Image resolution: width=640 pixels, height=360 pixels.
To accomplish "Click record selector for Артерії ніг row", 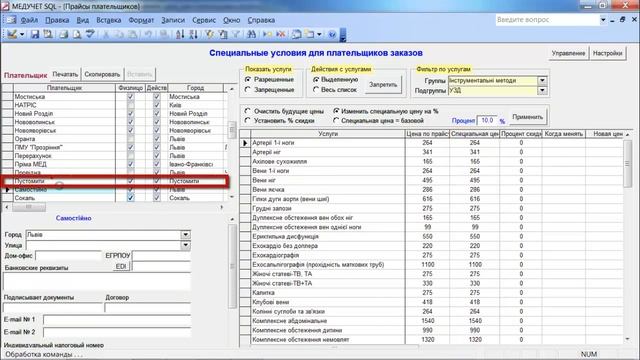I will click(245, 152).
